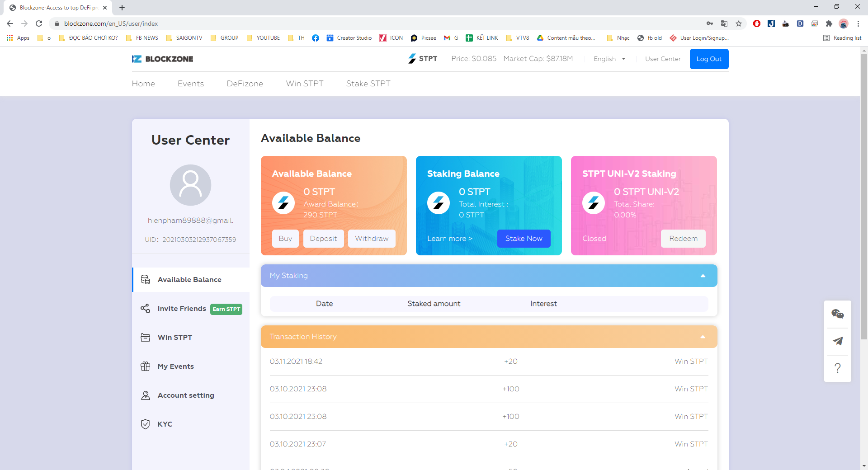Open the Extensions puzzle icon

[829, 23]
